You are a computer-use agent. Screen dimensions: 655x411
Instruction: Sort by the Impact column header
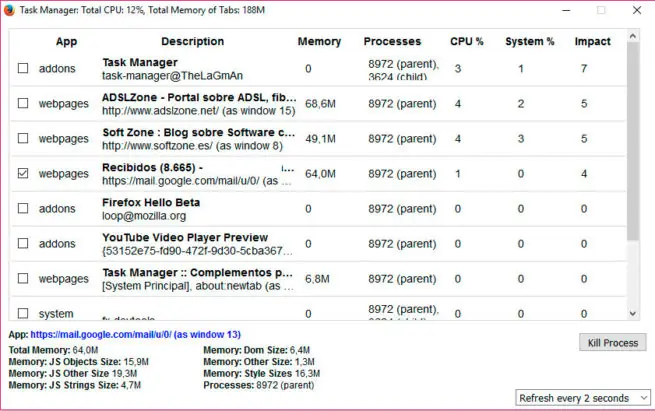(x=592, y=41)
